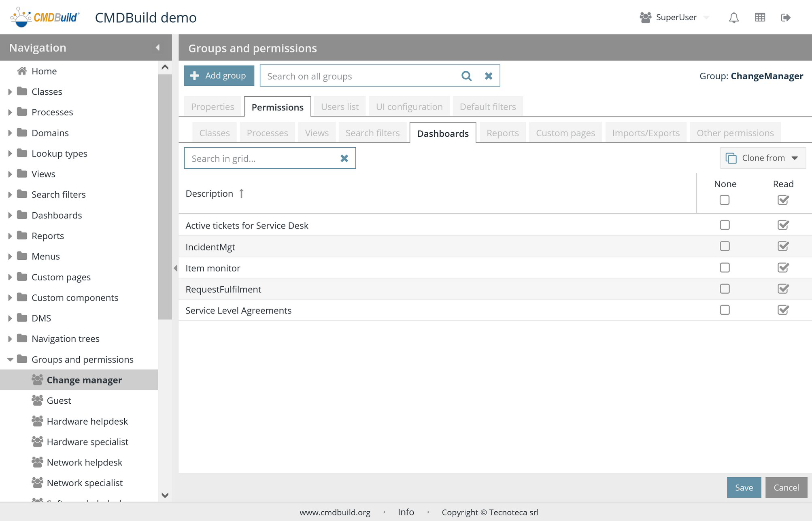The image size is (812, 521).
Task: Clear the group search with X icon
Action: [x=489, y=76]
